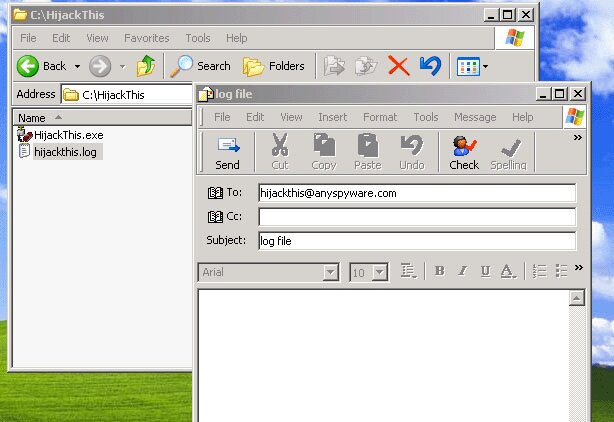Sort by clicking the Name column header

pyautogui.click(x=102, y=118)
